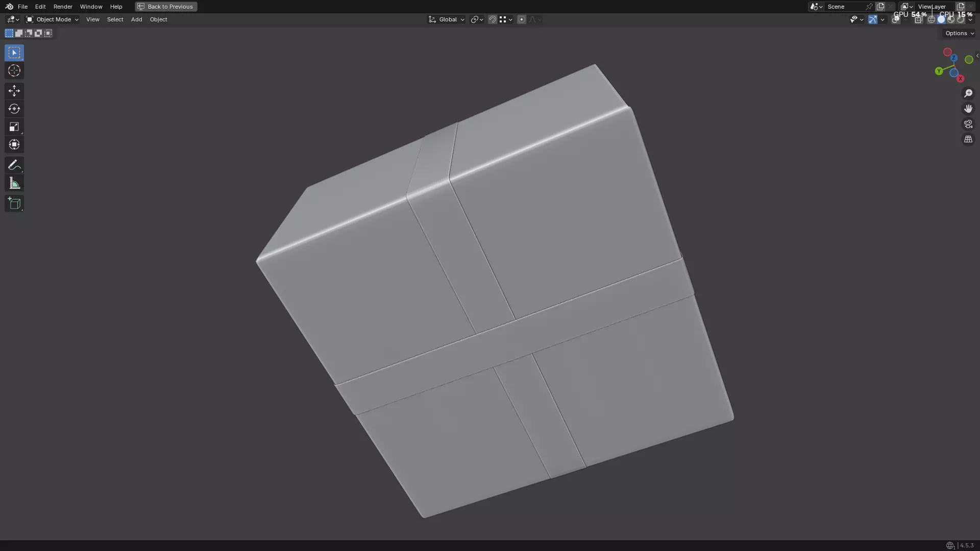Toggle viewport gizmos display
This screenshot has height=551, width=980.
click(872, 19)
